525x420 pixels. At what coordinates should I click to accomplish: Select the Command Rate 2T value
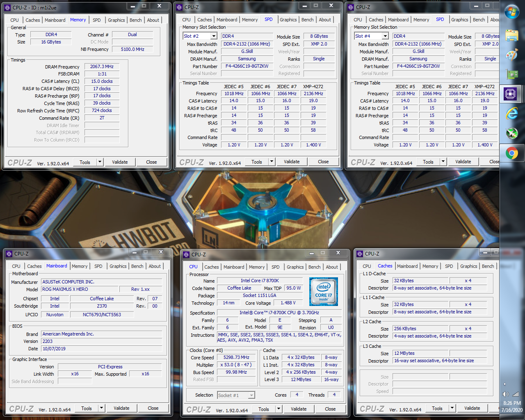(x=102, y=118)
